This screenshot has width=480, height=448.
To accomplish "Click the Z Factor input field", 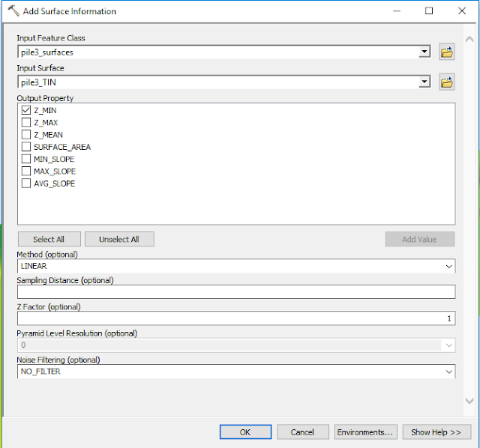I will [x=236, y=318].
